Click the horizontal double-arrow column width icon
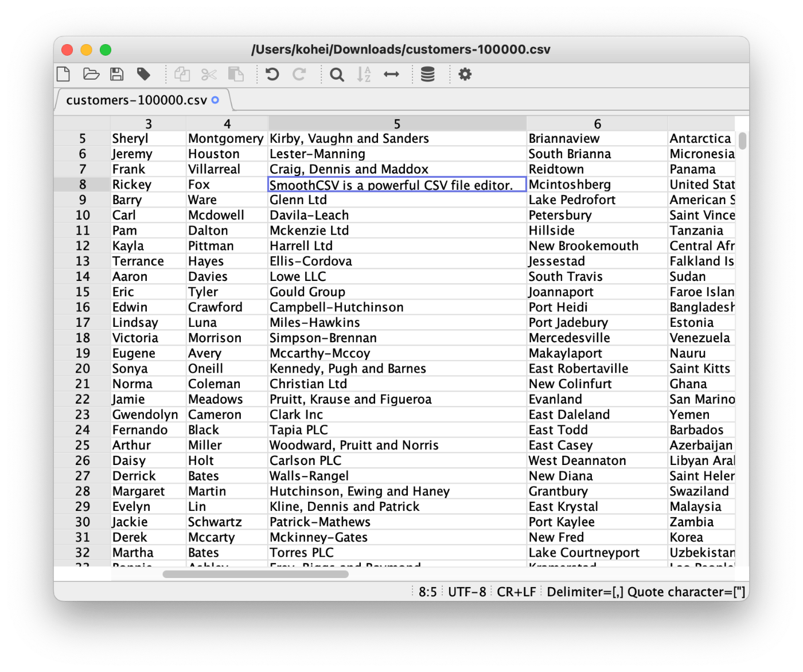The height and width of the screenshot is (672, 803). pos(391,74)
